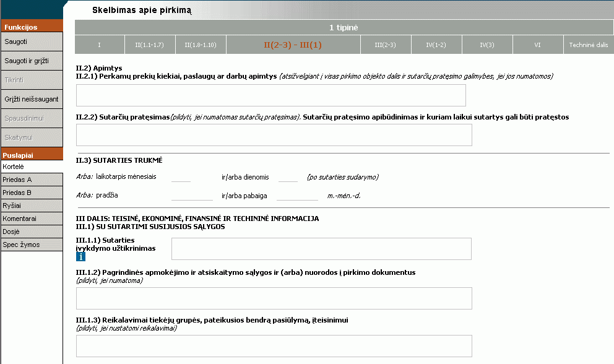Select the II(2-3) - III(1) tab
The image size is (614, 364).
point(293,45)
